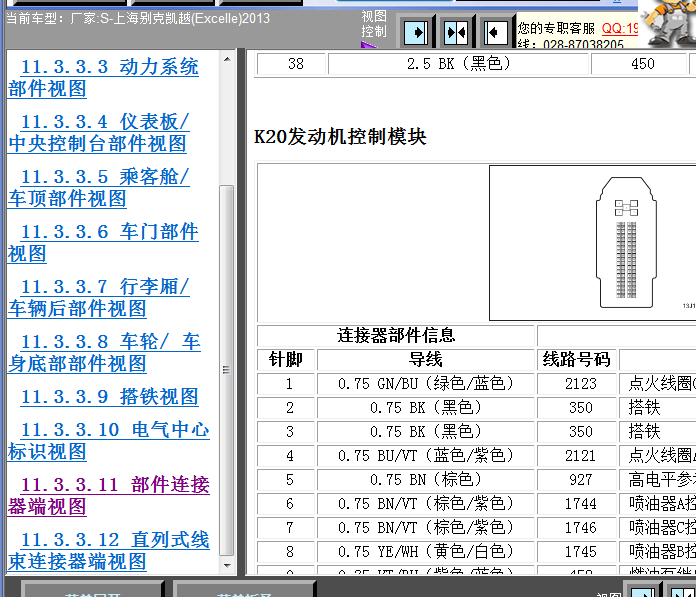Click the 导线 column header

[x=426, y=360]
